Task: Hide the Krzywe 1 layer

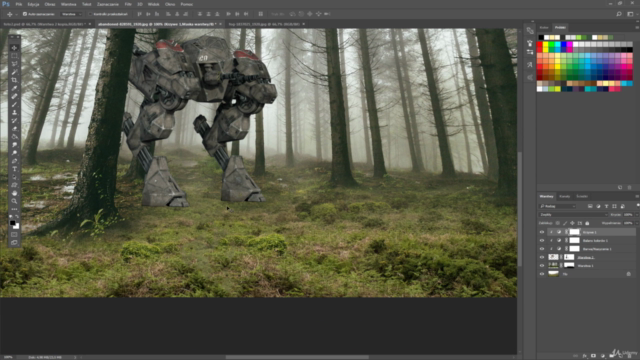Action: coord(542,232)
